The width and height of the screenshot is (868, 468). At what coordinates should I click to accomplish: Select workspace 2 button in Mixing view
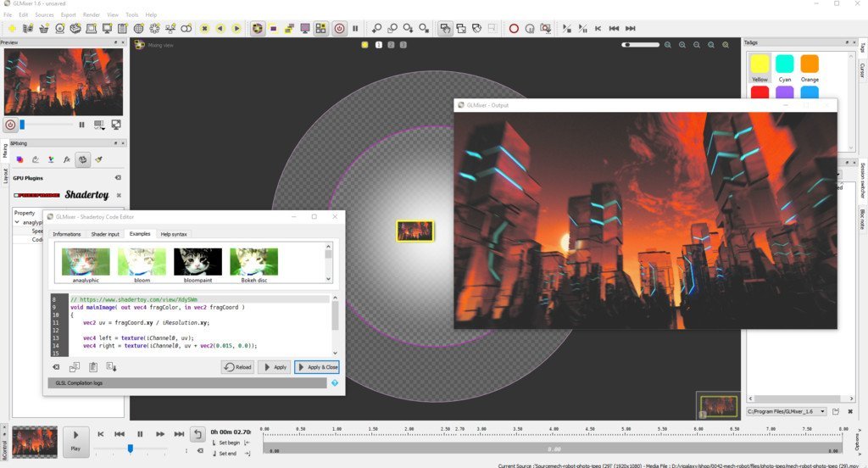(391, 45)
